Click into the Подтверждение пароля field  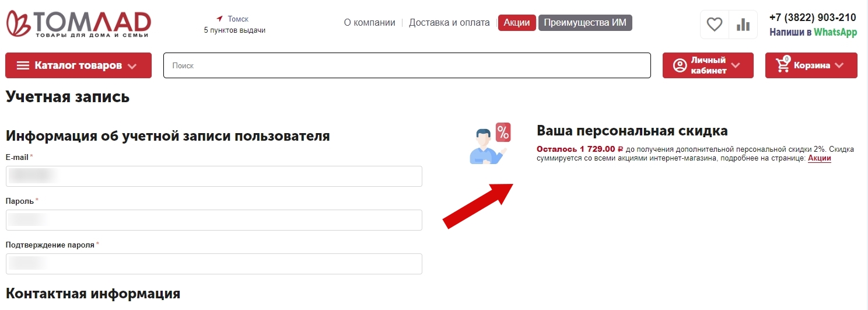pyautogui.click(x=214, y=264)
